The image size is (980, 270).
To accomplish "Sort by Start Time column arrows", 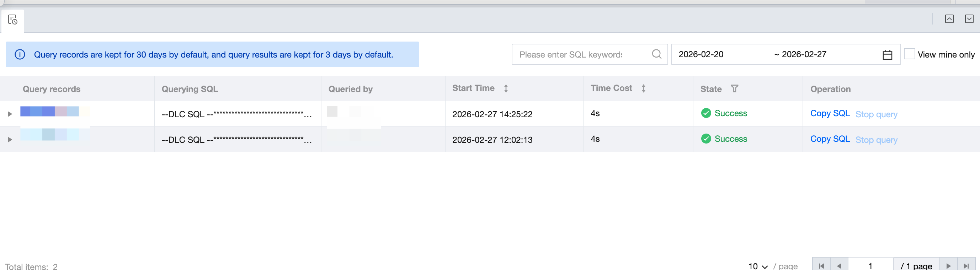I will 506,88.
